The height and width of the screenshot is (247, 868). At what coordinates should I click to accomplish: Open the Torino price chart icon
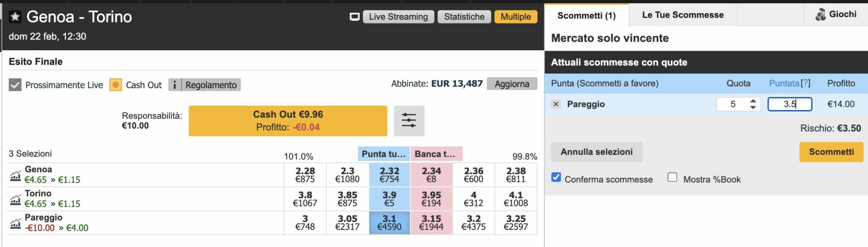[x=15, y=199]
